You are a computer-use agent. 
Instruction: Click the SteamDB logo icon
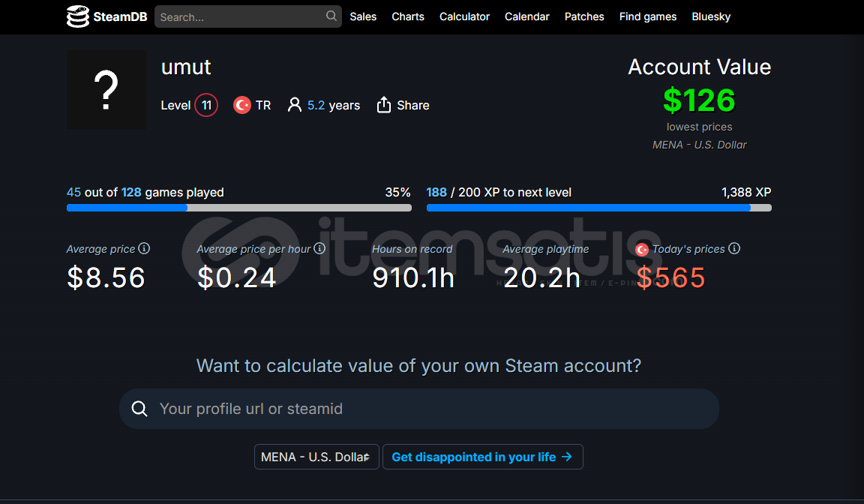78,16
